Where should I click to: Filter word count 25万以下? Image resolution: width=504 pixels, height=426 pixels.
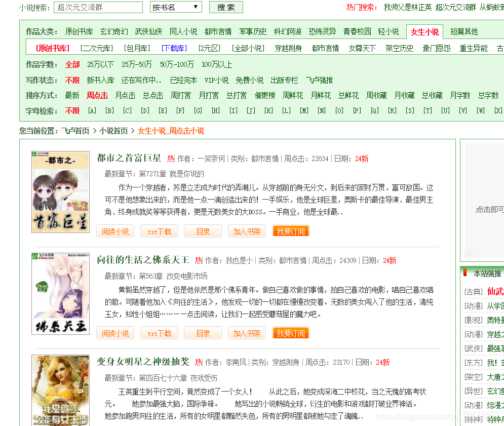[100, 65]
